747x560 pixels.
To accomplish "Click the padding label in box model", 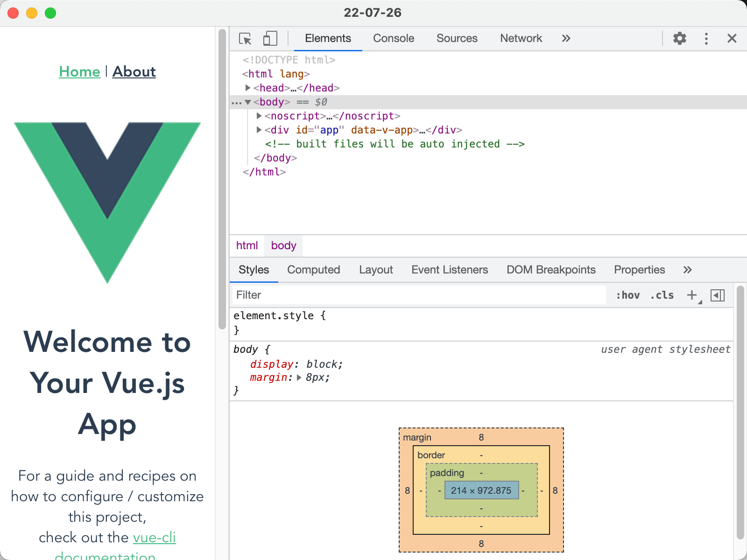I will 447,473.
